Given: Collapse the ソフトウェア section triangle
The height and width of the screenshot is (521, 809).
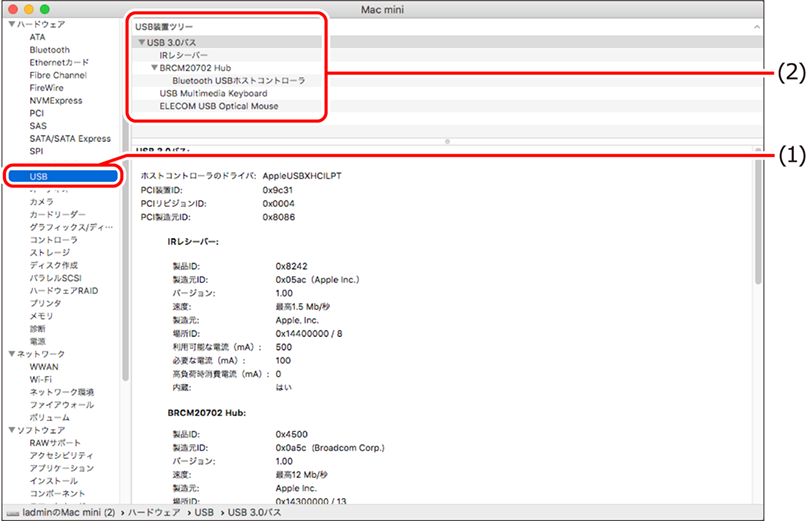Looking at the screenshot, I should click(11, 430).
